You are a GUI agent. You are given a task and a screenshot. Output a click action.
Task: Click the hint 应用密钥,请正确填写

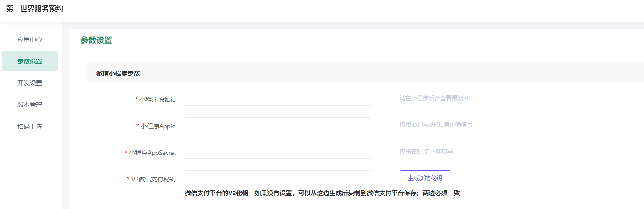(426, 151)
